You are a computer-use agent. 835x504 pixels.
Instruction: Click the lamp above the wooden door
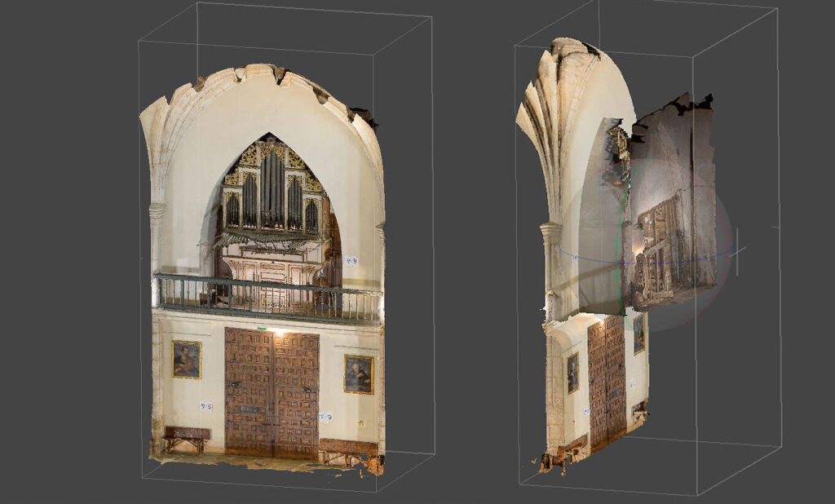click(x=279, y=332)
